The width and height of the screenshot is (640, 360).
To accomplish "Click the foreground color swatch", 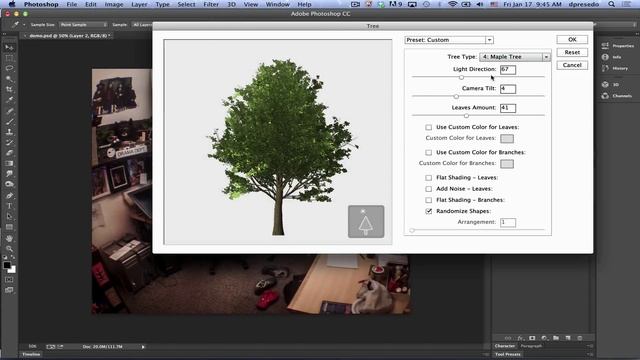I will pyautogui.click(x=7, y=265).
